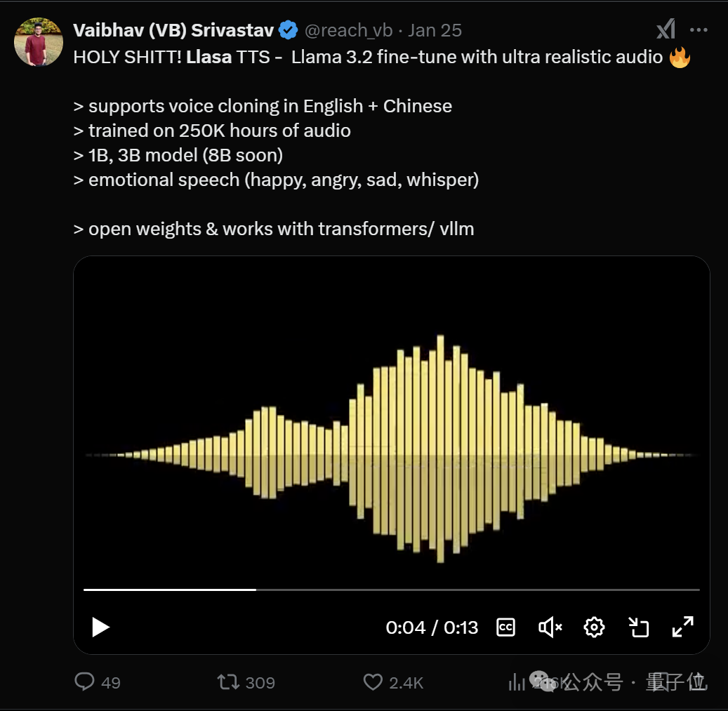Open video settings gear icon
This screenshot has height=711, width=728.
[x=595, y=627]
